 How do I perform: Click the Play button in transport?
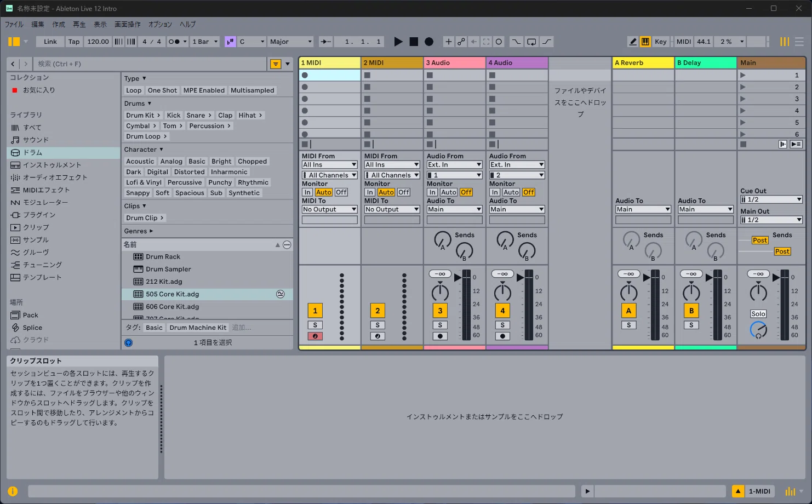pos(398,42)
